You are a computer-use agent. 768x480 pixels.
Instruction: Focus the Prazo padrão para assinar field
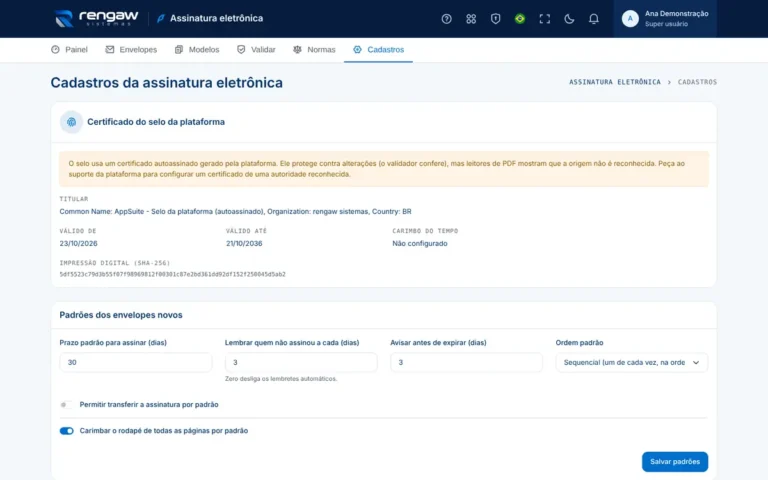136,362
